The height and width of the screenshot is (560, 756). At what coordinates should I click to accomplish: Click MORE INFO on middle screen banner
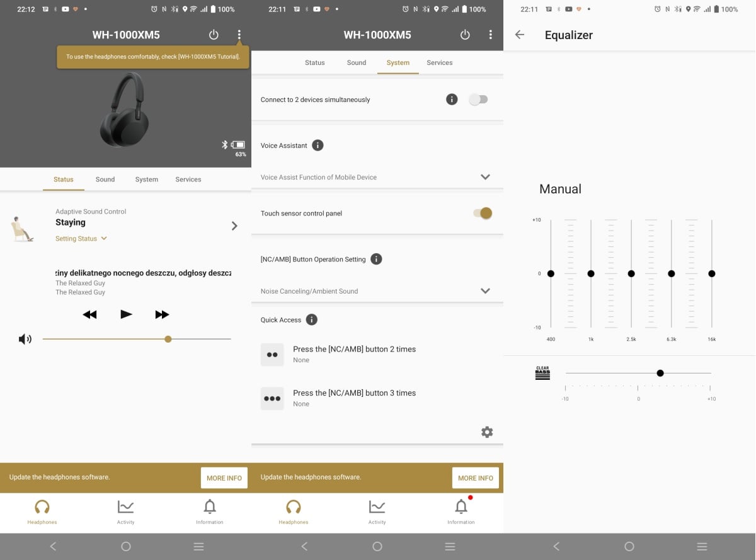point(476,478)
